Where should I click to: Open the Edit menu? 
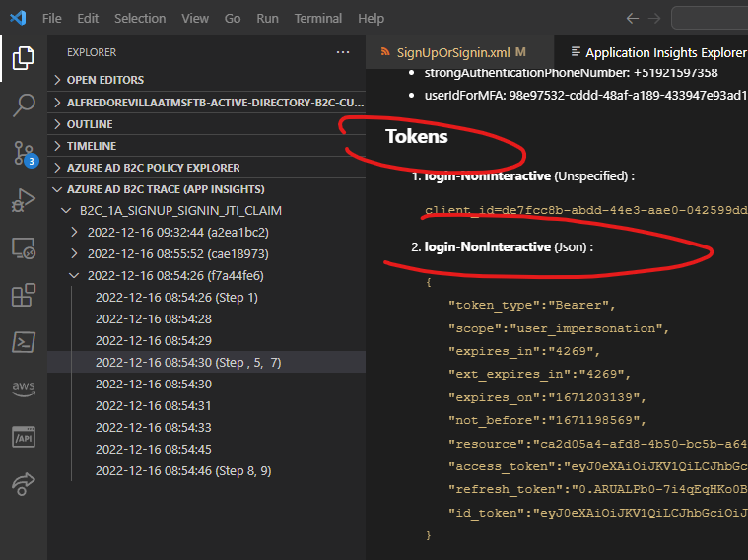(88, 18)
